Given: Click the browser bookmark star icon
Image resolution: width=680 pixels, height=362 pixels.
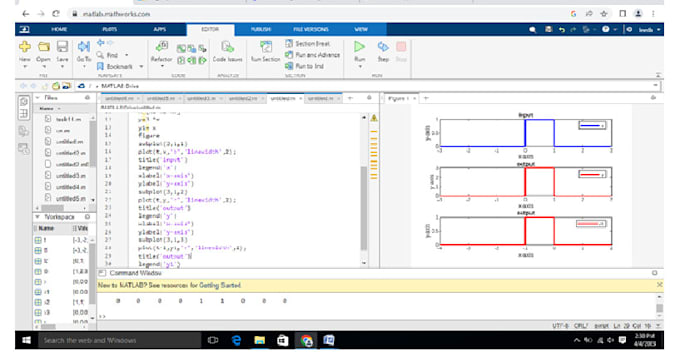Looking at the screenshot, I should (604, 14).
